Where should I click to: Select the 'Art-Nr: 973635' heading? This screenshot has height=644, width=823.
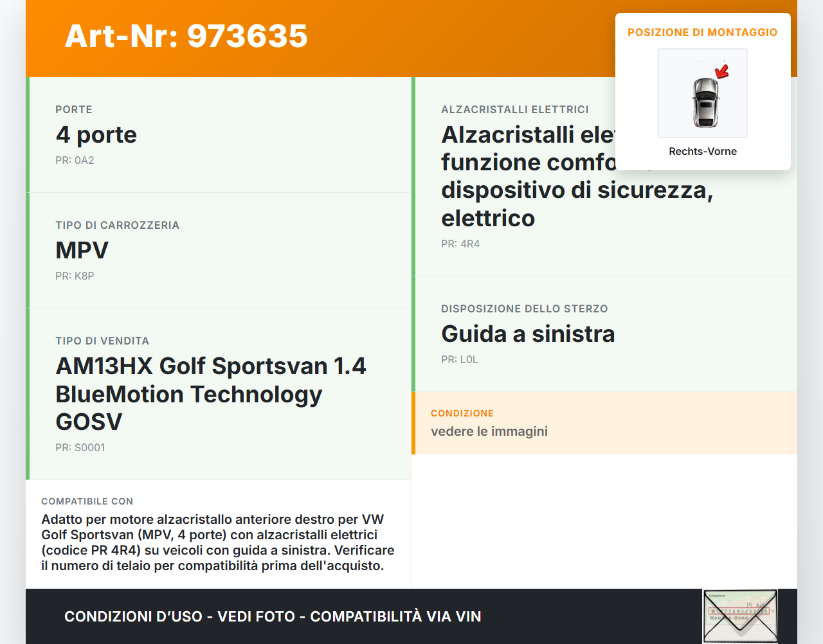tap(186, 36)
